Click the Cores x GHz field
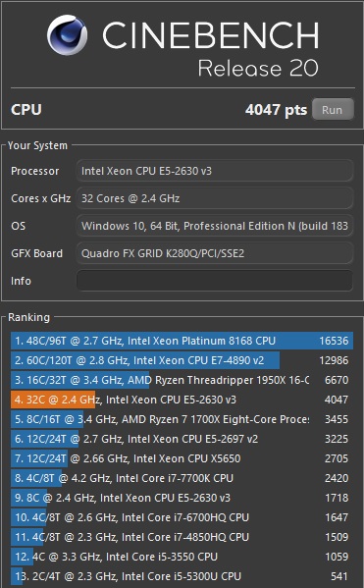364x588 pixels. tap(215, 198)
